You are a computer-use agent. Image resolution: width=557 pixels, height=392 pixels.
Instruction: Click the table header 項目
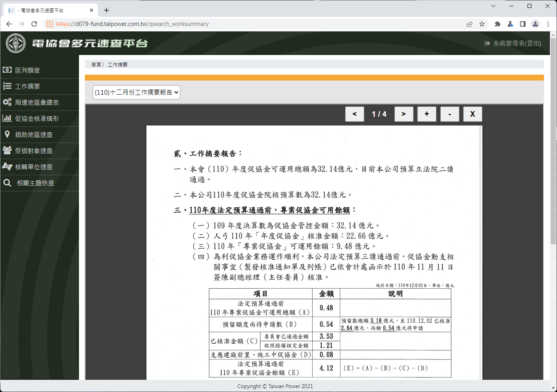(x=260, y=294)
